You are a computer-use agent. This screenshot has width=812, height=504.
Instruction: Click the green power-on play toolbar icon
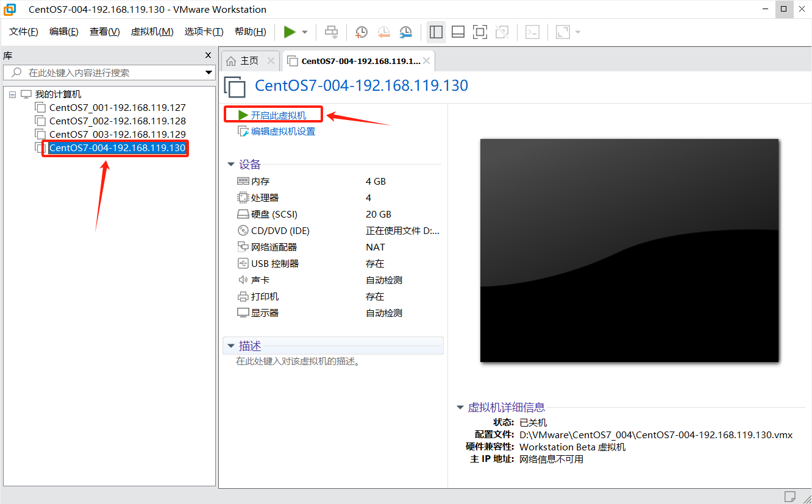(x=290, y=32)
